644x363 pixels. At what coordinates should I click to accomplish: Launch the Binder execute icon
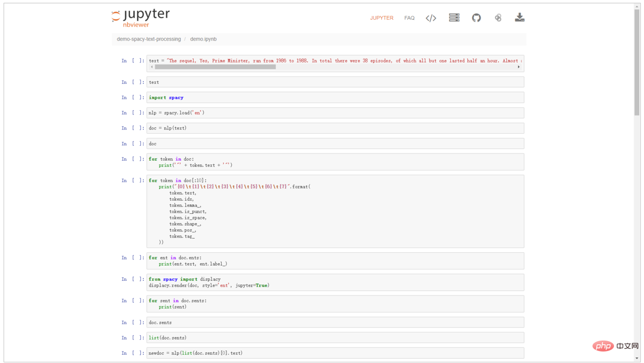coord(498,18)
